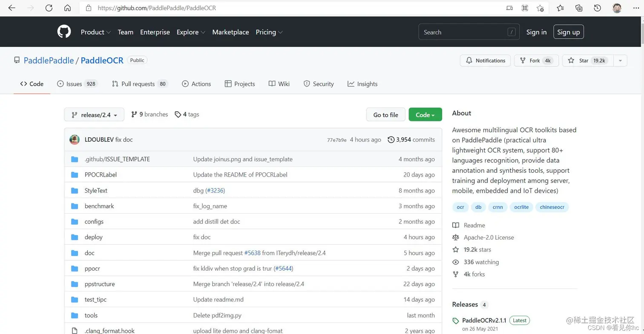Click file icon beside .clang_format.hook

point(75,331)
